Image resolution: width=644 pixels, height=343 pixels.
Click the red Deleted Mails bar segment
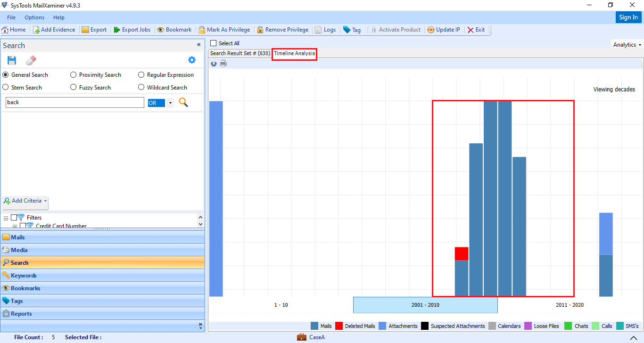(x=462, y=253)
